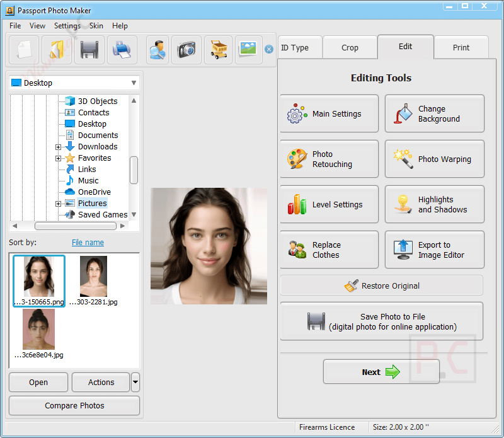Open the Photo Warping tool

pos(435,159)
